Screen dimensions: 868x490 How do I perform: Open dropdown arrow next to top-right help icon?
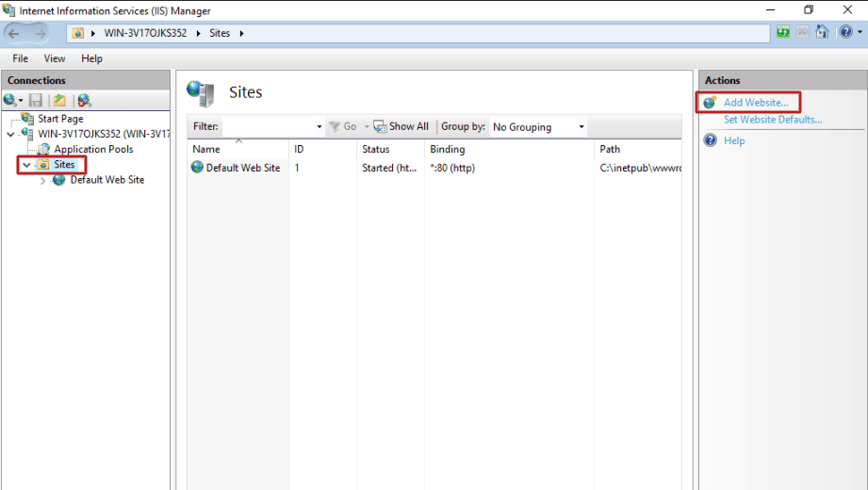pos(860,32)
